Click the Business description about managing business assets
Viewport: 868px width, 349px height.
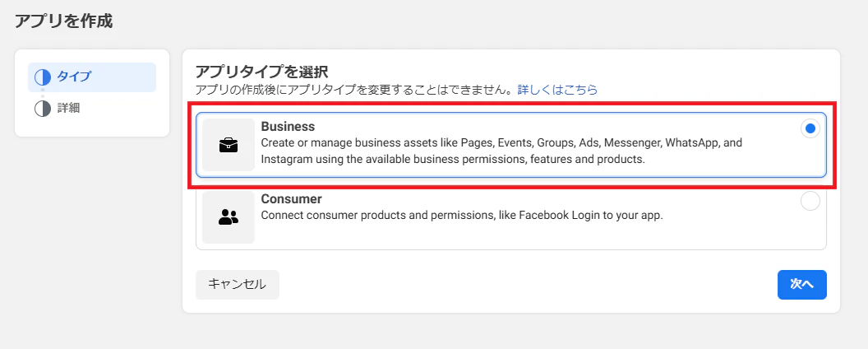(501, 151)
